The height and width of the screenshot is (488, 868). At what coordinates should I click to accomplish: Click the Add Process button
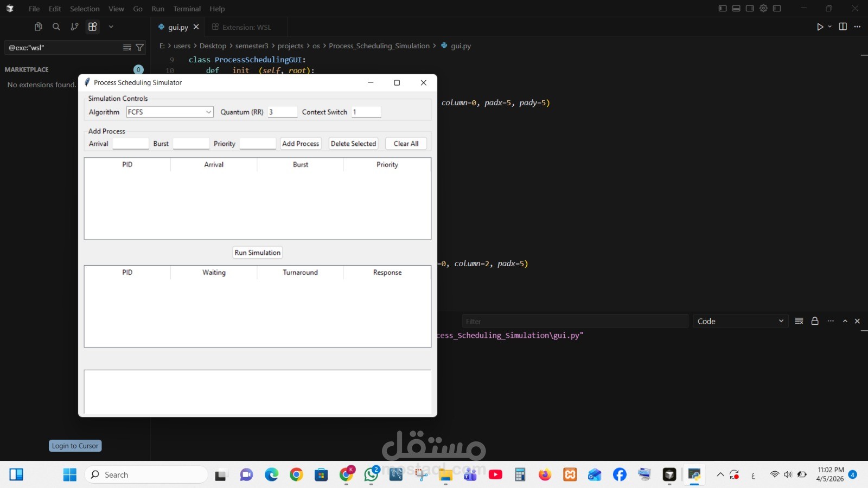301,144
